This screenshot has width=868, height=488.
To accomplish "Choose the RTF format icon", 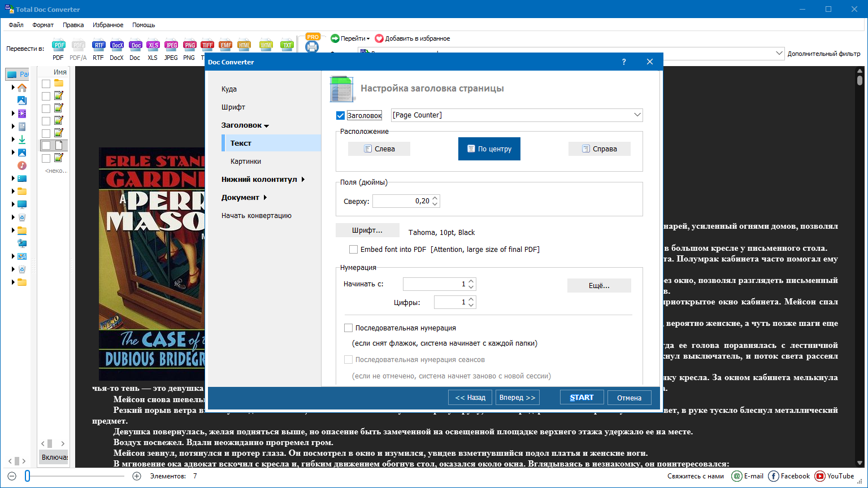I will coord(98,46).
